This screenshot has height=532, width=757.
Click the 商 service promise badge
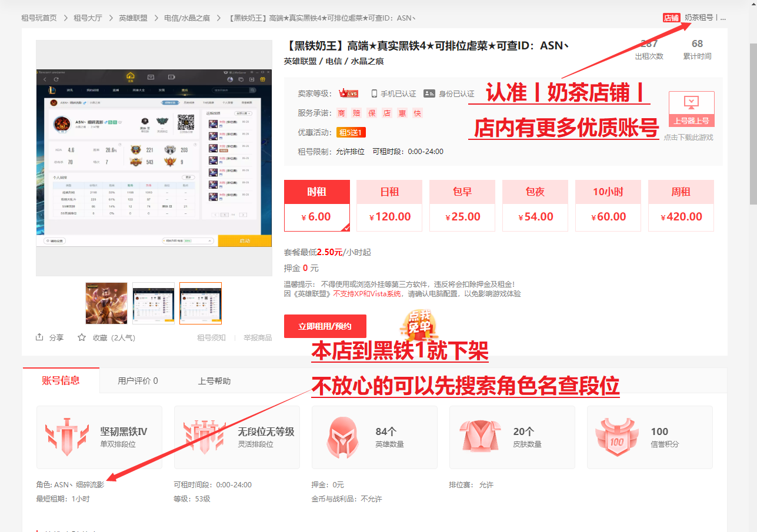(x=342, y=113)
